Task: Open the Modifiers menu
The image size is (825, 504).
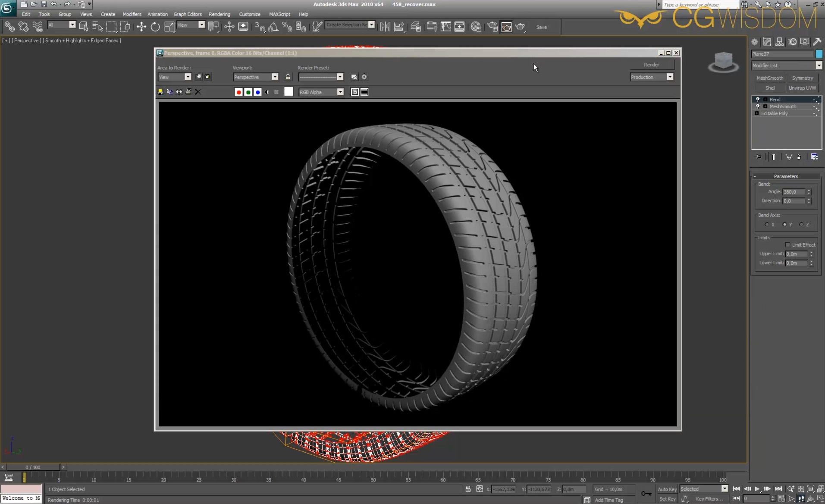Action: tap(132, 14)
